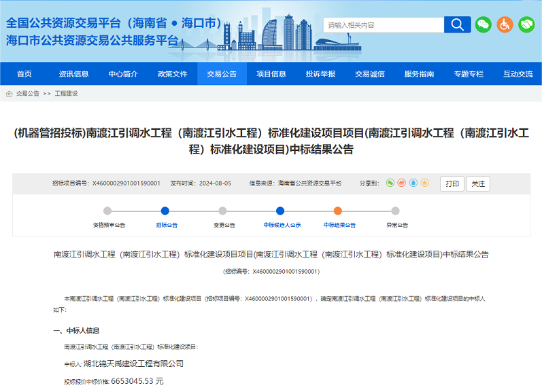This screenshot has width=542, height=392.
Task: Select the orange 中标结果公告 step dot
Action: click(x=338, y=211)
